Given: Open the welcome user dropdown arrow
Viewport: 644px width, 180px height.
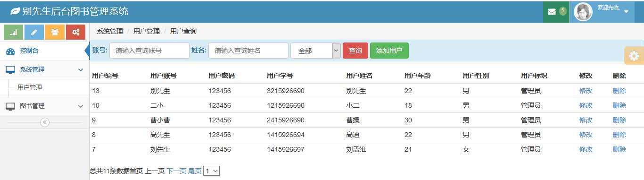Looking at the screenshot, I should click(626, 12).
